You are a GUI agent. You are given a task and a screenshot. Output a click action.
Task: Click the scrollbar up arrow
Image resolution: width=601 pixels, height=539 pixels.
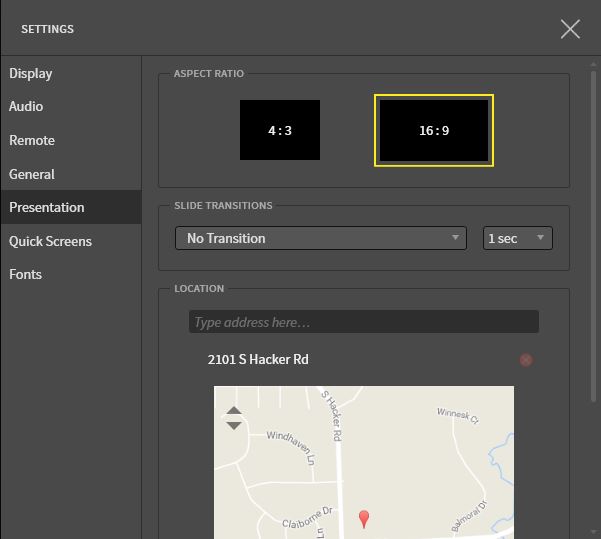(593, 64)
